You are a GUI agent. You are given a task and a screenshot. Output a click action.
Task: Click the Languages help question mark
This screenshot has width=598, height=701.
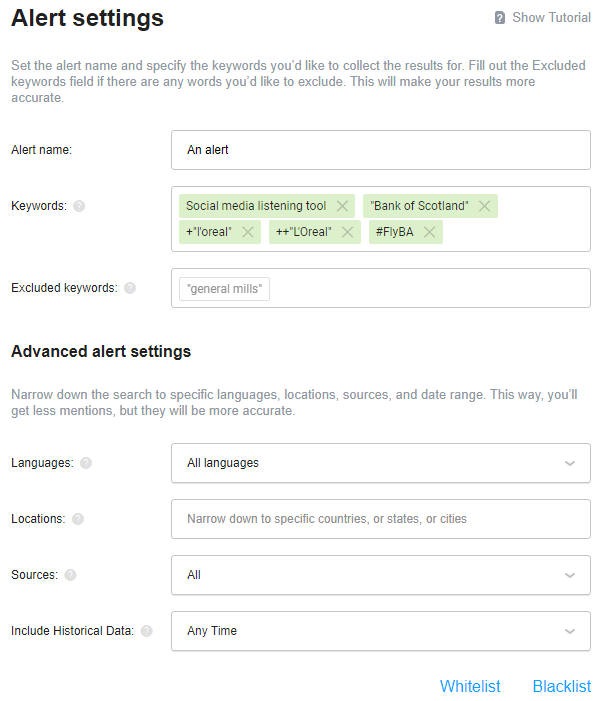(x=86, y=463)
